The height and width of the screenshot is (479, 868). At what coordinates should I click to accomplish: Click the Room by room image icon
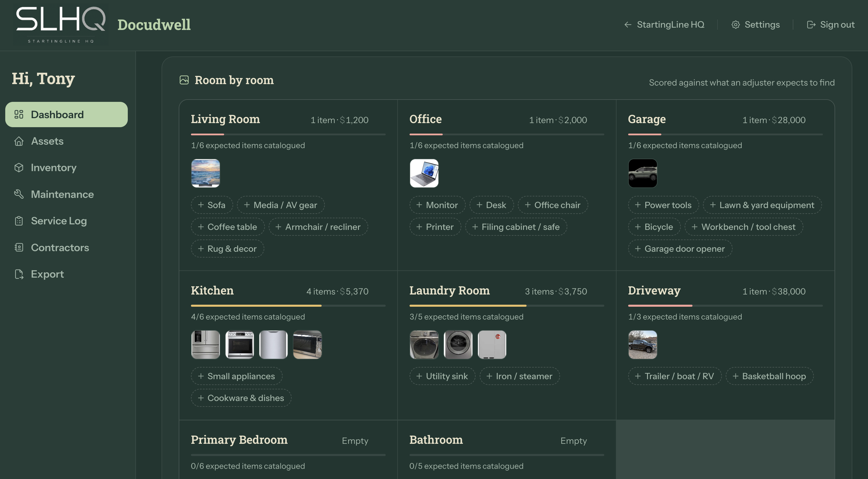(184, 80)
